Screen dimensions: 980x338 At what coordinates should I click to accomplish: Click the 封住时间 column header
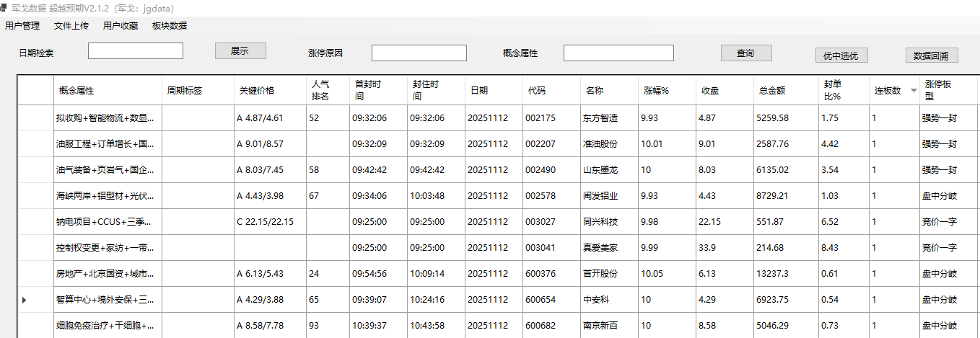pyautogui.click(x=436, y=91)
